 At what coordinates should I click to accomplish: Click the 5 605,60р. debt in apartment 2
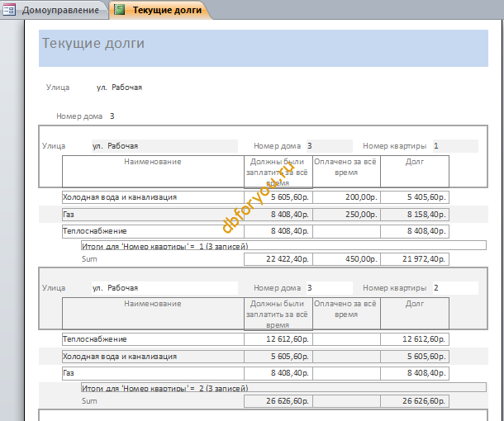tap(415, 357)
